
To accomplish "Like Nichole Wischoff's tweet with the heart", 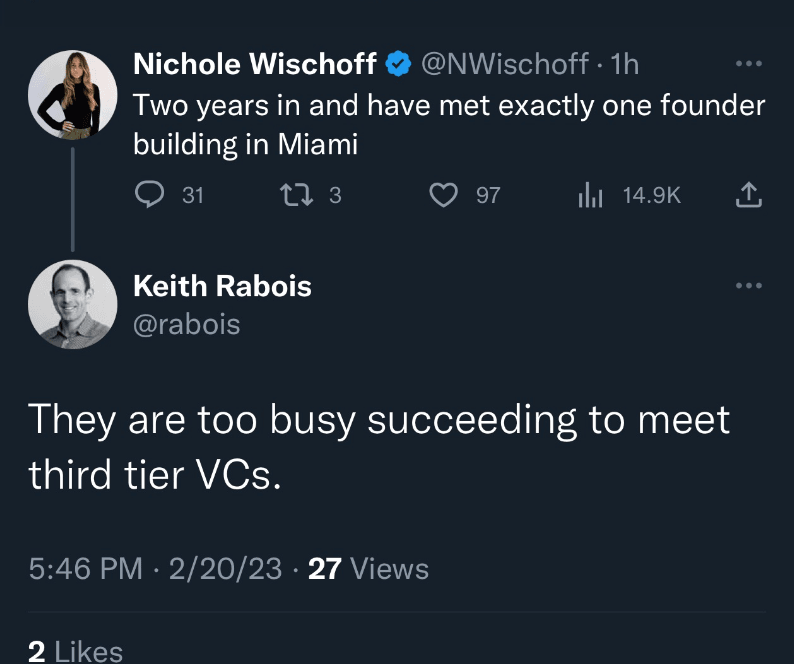I will pos(443,195).
